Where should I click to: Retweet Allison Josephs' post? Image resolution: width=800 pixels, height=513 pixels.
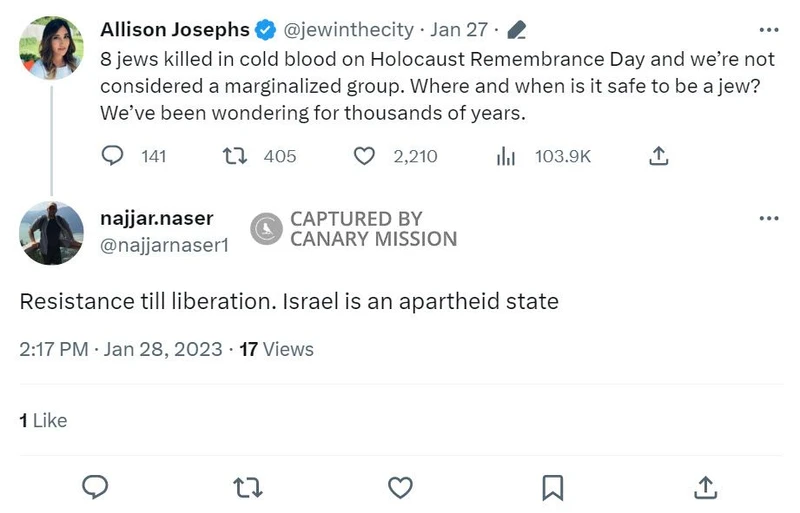click(x=233, y=156)
